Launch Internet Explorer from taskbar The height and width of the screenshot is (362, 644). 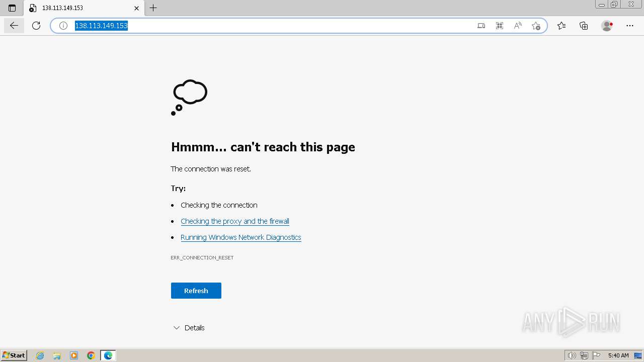(x=40, y=355)
